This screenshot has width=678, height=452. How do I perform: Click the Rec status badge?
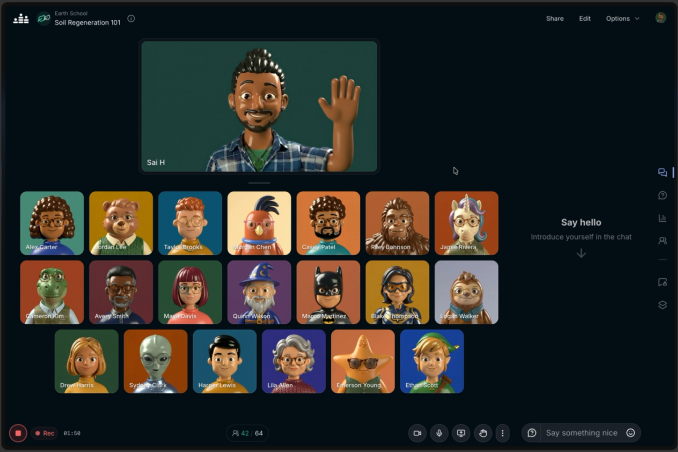pos(45,433)
